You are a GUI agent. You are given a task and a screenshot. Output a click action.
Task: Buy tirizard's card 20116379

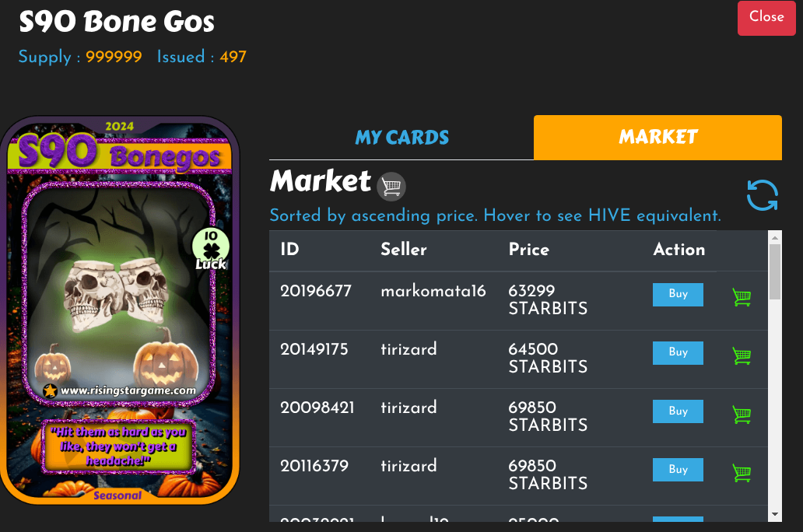(678, 470)
